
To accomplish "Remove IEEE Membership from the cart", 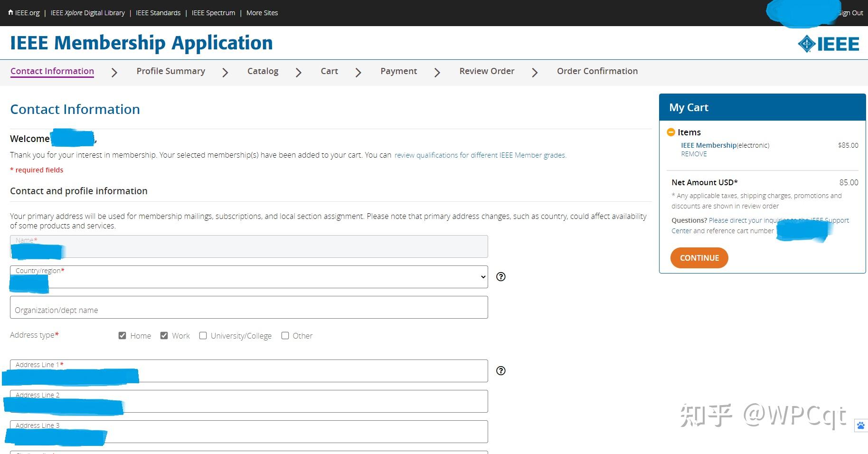I will [x=694, y=154].
